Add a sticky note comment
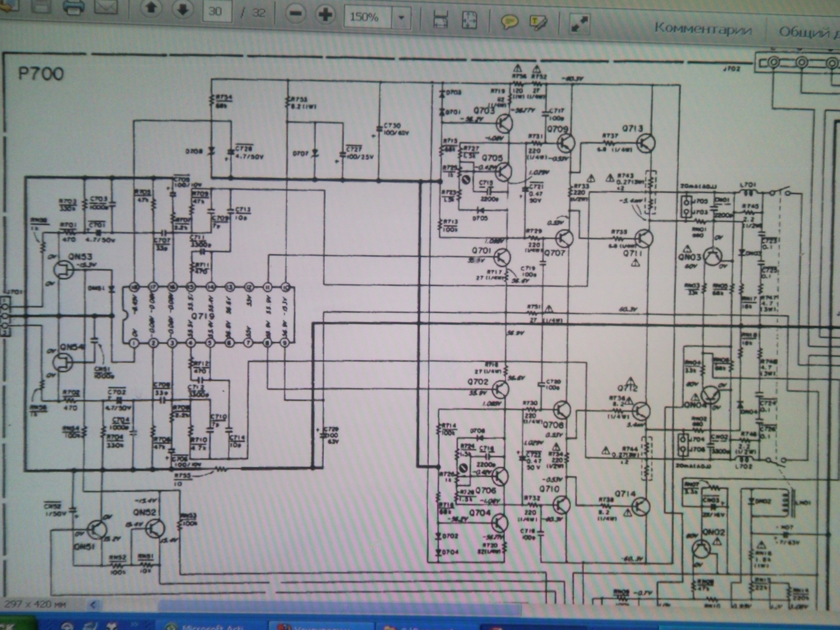The height and width of the screenshot is (630, 840). tap(509, 21)
